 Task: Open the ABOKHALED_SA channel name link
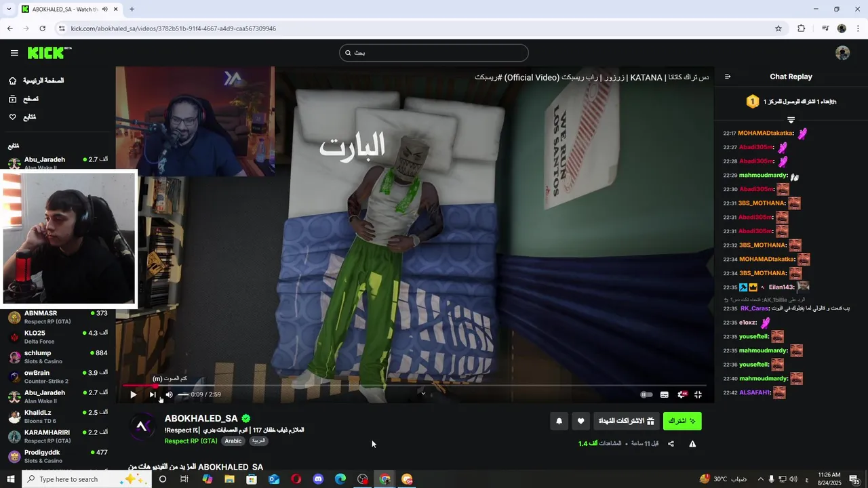point(201,418)
